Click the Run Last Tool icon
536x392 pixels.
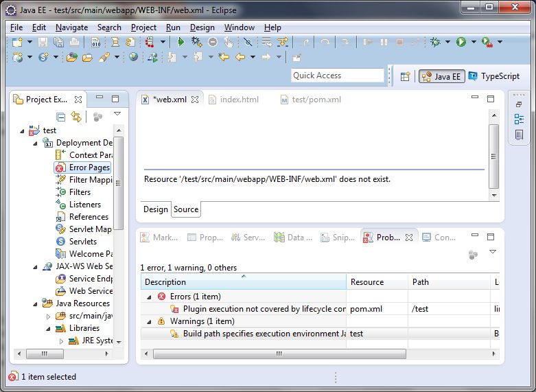coord(487,42)
